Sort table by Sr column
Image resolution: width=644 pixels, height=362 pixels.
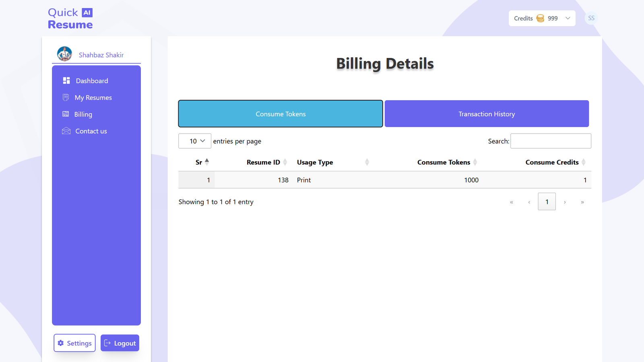(199, 162)
